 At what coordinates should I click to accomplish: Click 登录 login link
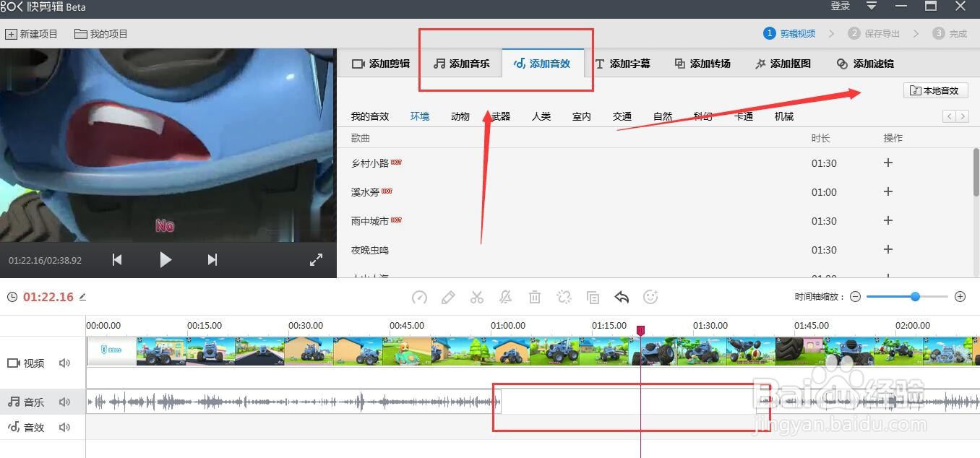pyautogui.click(x=841, y=7)
